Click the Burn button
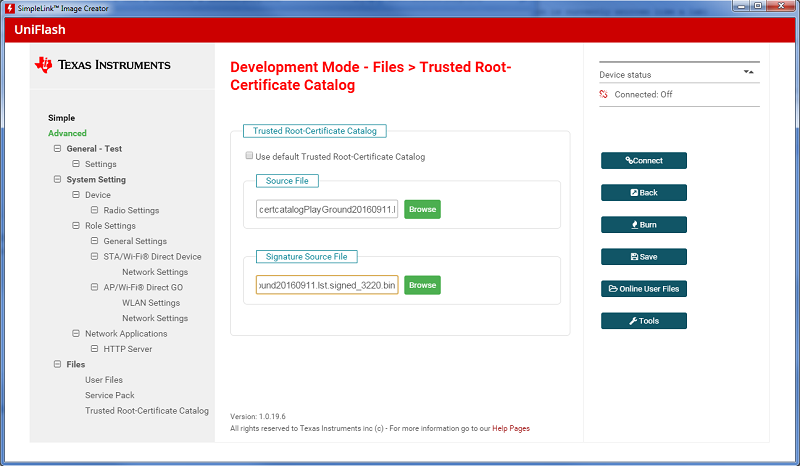This screenshot has width=800, height=466. [x=643, y=224]
